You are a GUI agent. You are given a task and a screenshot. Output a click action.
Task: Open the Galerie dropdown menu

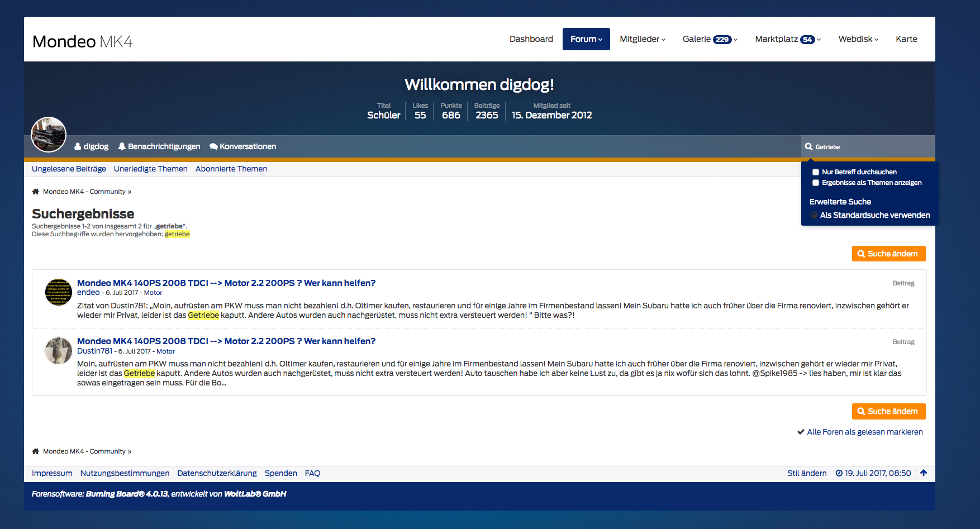point(710,39)
